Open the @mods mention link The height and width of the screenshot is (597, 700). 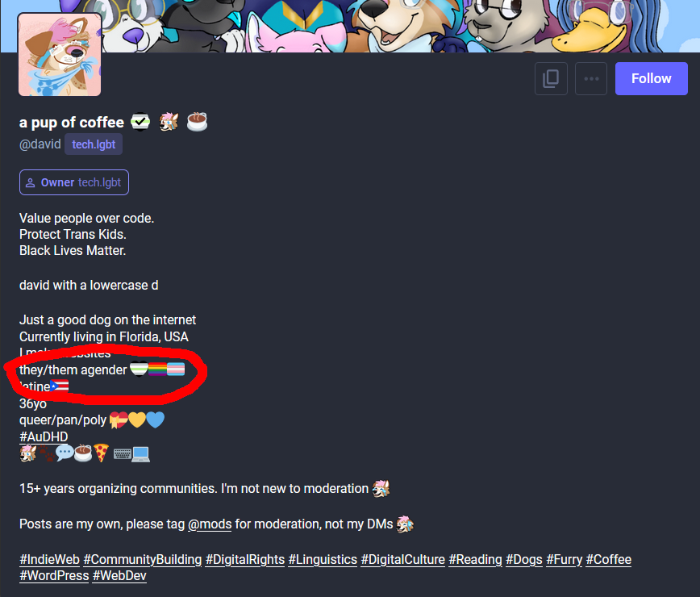pyautogui.click(x=210, y=524)
